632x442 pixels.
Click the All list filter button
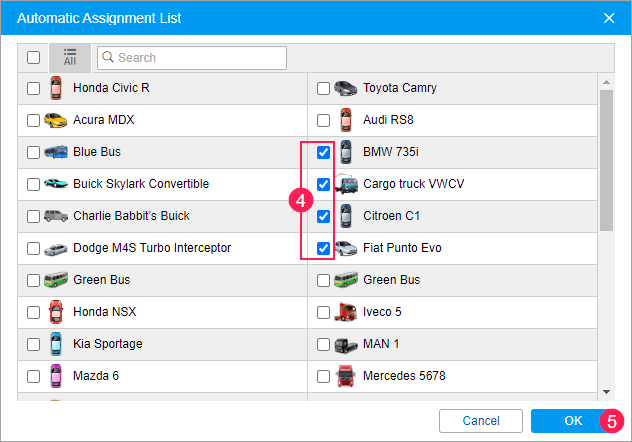[x=70, y=58]
